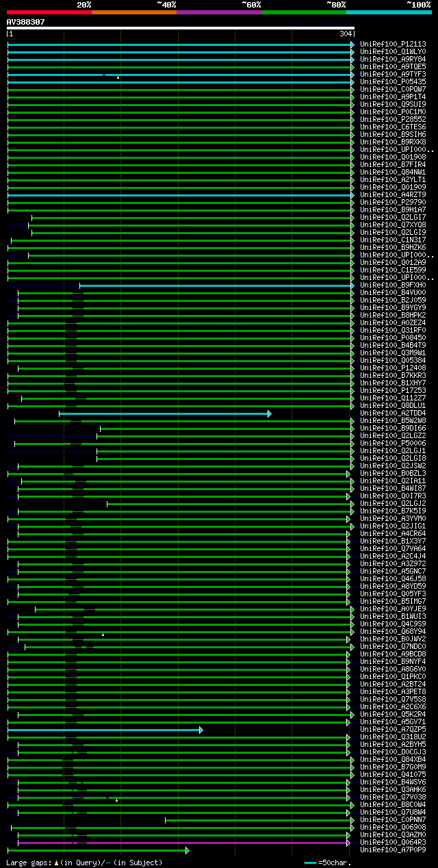Image resolution: width=438 pixels, height=868 pixels.
Task: Open hit UniRef100_Q1WLY0
Action: point(393,51)
